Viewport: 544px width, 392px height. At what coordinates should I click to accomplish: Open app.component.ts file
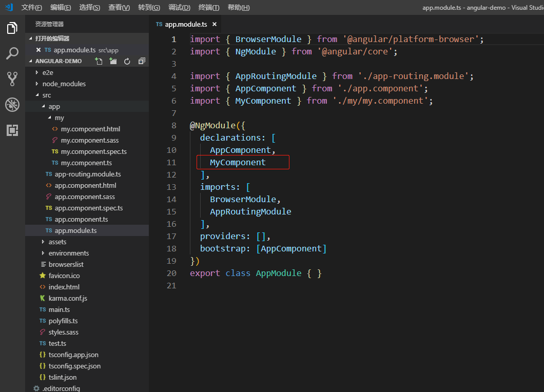click(87, 219)
